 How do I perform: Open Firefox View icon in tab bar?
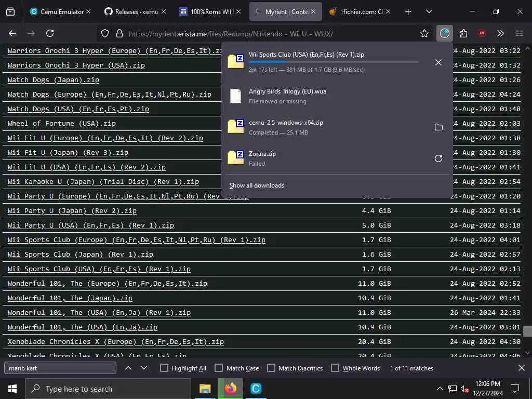pos(10,11)
